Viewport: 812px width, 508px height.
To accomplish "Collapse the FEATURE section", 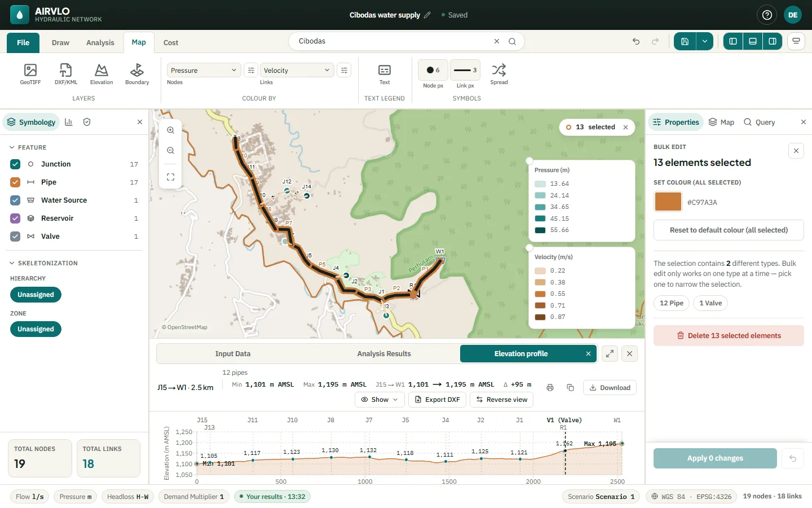I will tap(28, 147).
